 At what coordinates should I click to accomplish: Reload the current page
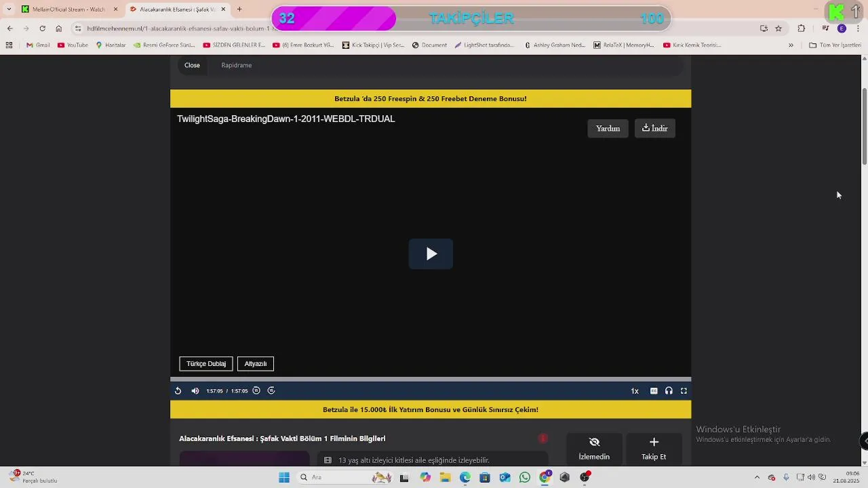tap(42, 28)
